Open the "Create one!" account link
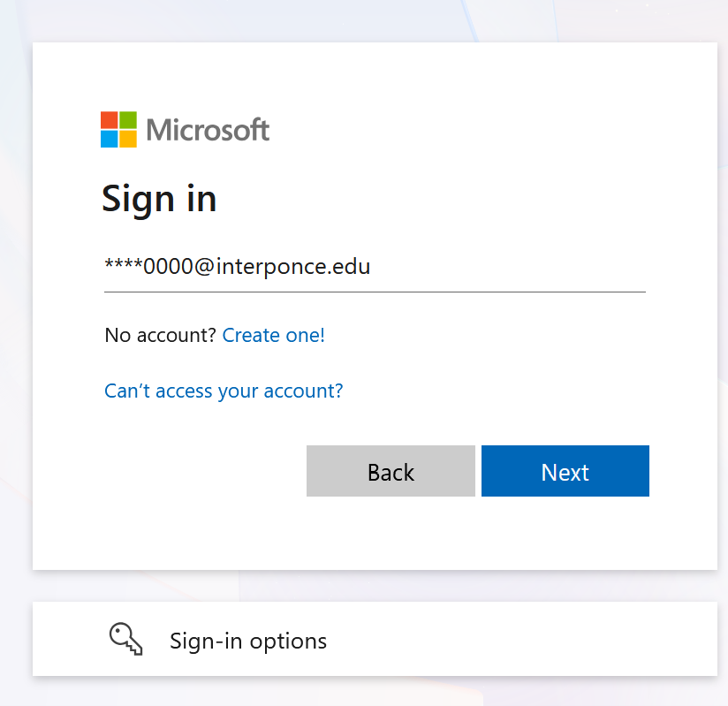 coord(274,336)
